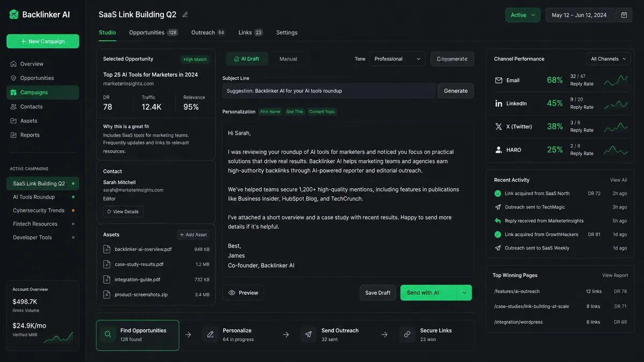The height and width of the screenshot is (362, 644).
Task: Switch to the Outreach 64 tab
Action: click(208, 33)
